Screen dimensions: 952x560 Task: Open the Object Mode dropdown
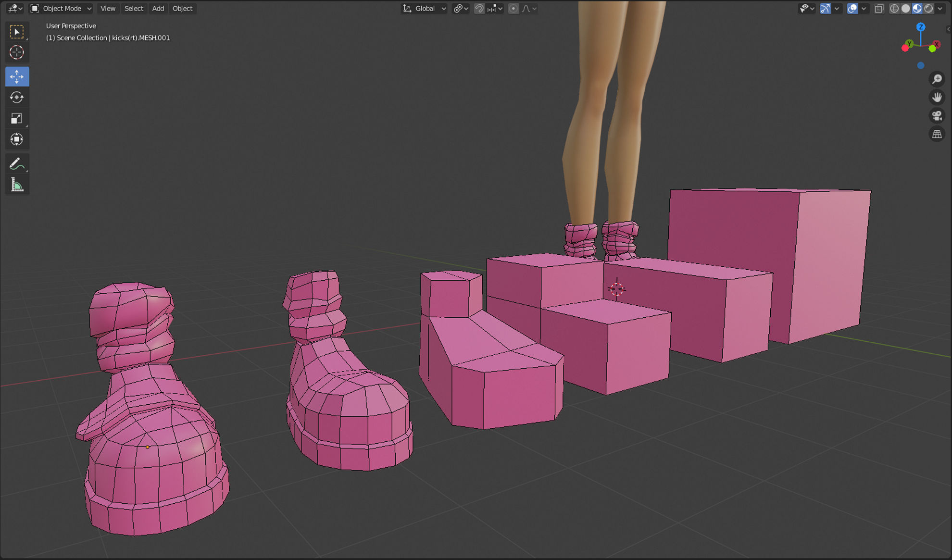tap(61, 9)
